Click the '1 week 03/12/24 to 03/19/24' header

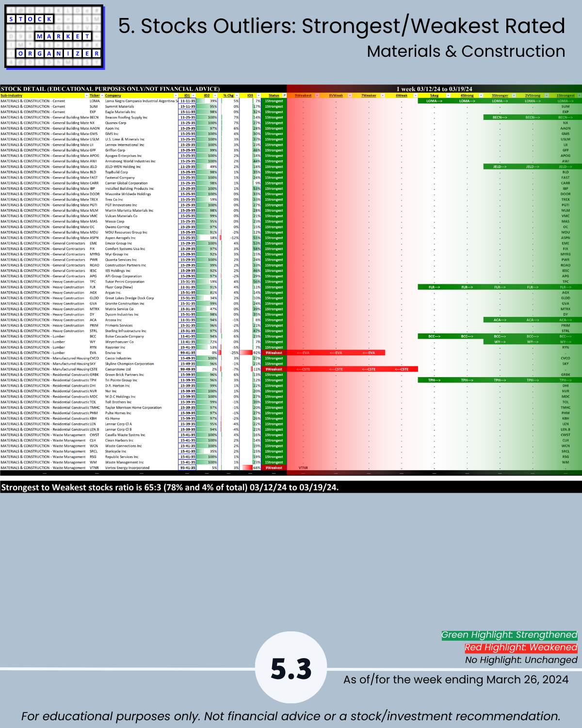click(434, 89)
